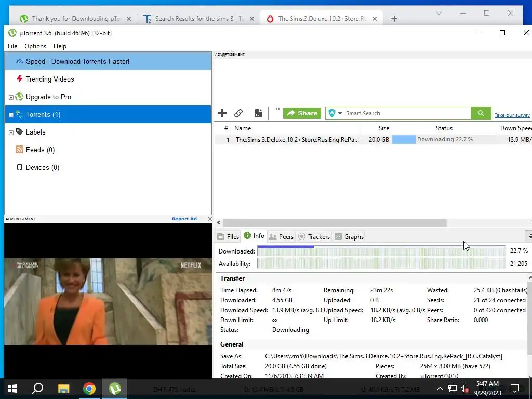Expand the toolbar overflow chevrons

point(277,109)
